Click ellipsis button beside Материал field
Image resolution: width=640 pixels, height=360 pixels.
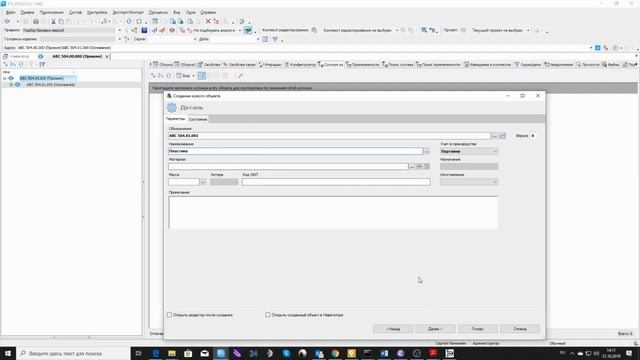coord(412,167)
